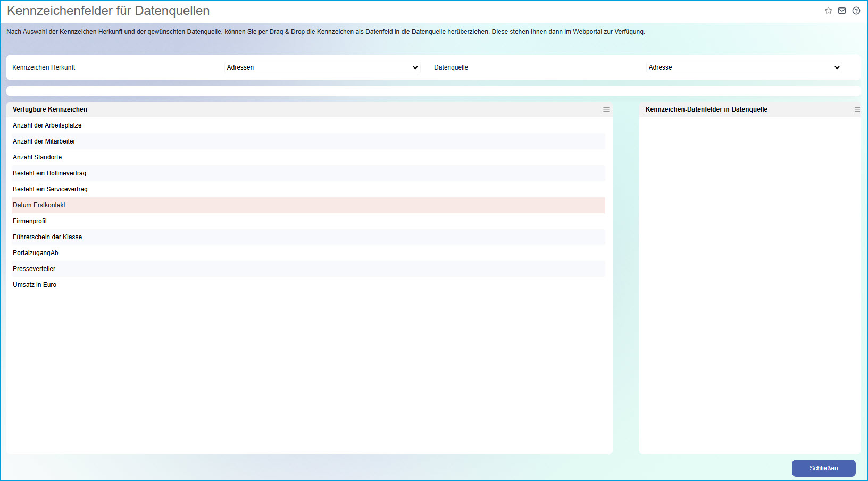Choose Anzahl Standorte in the list

click(x=37, y=157)
